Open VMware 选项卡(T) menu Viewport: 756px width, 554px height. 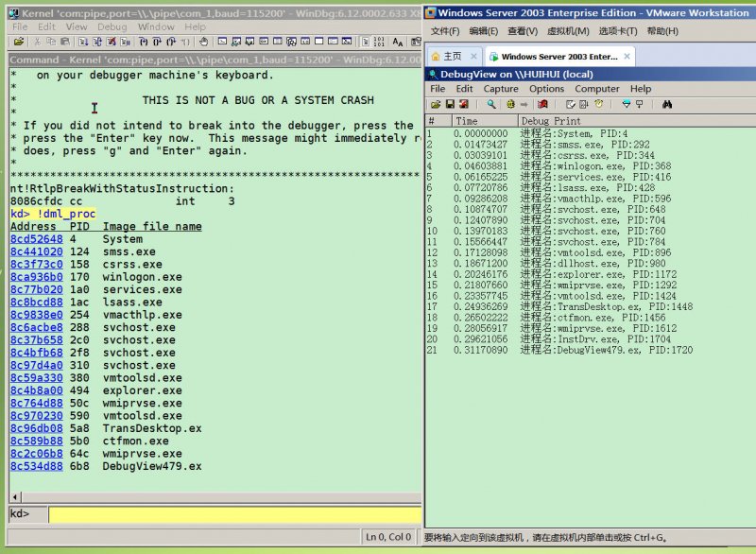click(x=618, y=31)
